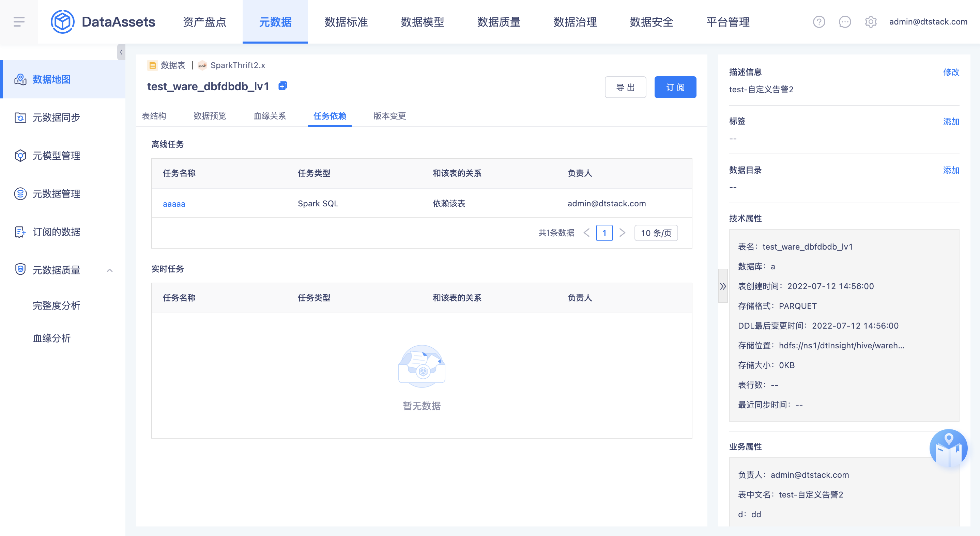Select 元模型管理 sidebar item

click(x=62, y=156)
